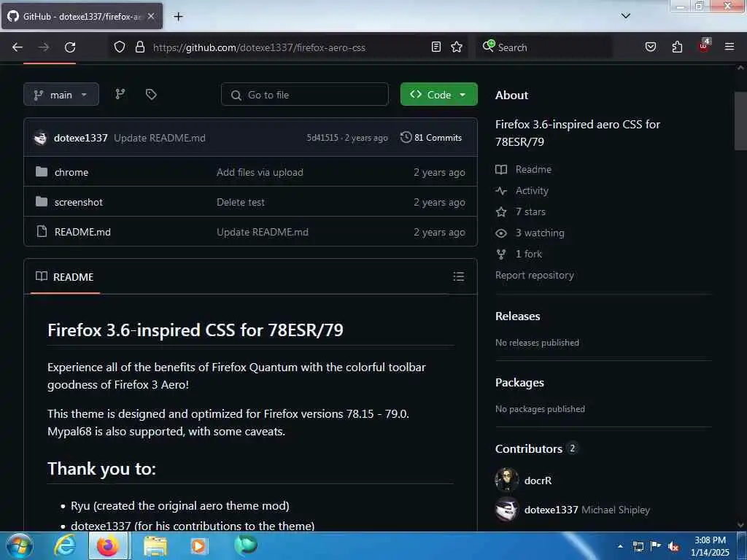Close the GitHub tab
Viewport: 747px width, 560px height.
[150, 16]
